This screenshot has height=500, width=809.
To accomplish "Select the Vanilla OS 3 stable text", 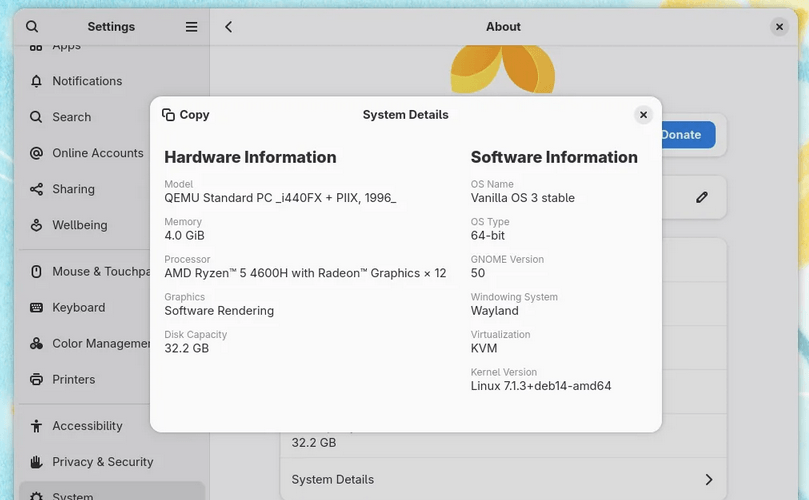I will 522,198.
